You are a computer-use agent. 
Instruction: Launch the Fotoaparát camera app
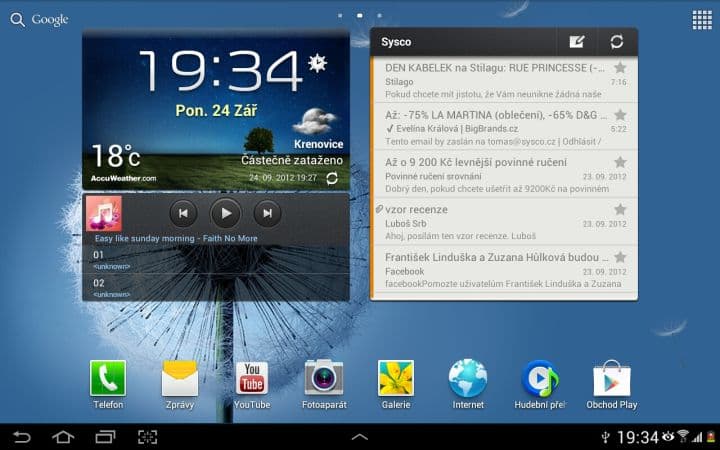[x=324, y=379]
